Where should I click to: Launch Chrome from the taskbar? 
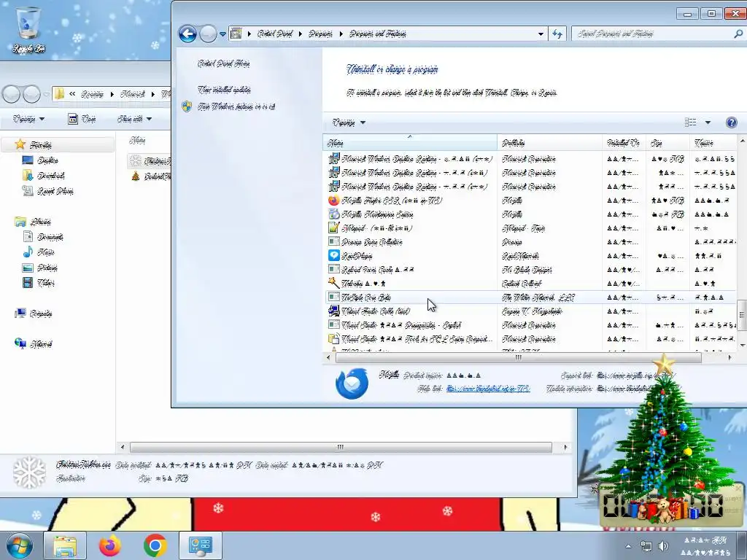click(x=155, y=545)
